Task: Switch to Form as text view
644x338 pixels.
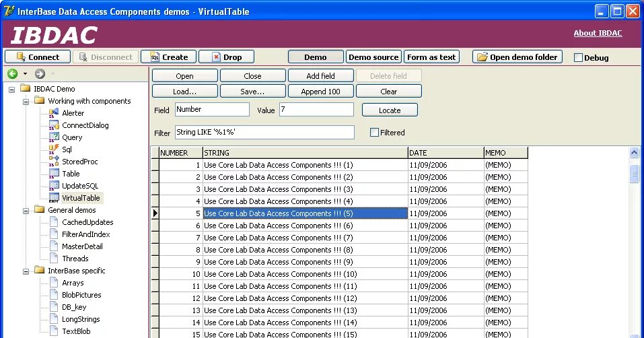Action: (431, 57)
